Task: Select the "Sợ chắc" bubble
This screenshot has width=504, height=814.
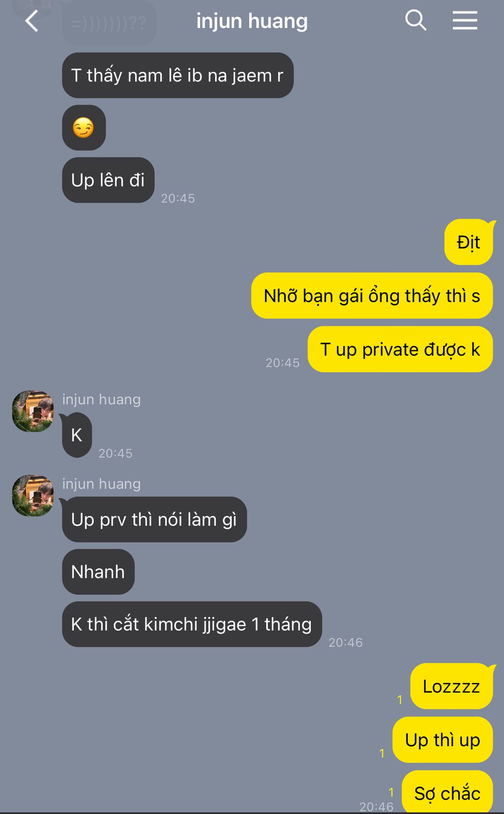Action: (x=447, y=792)
